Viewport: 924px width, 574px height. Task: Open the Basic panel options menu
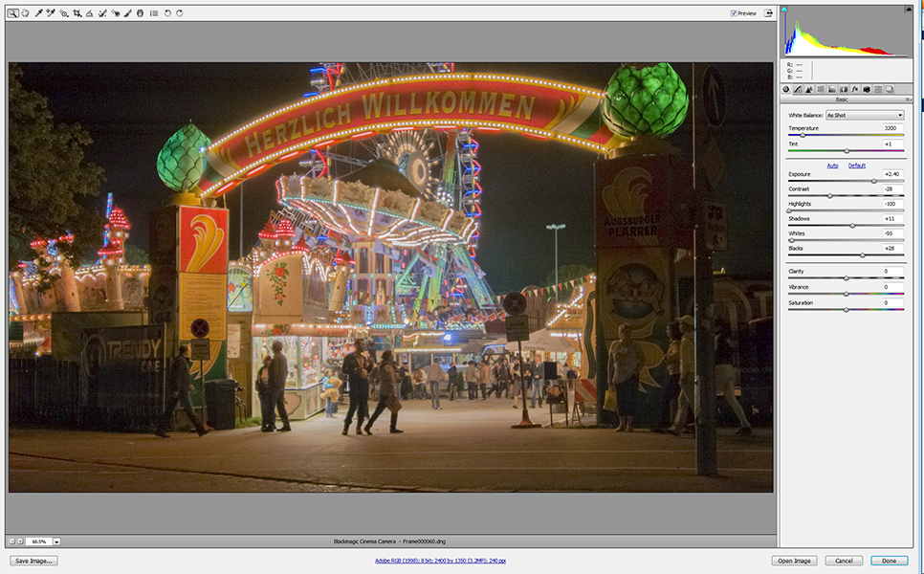click(908, 99)
